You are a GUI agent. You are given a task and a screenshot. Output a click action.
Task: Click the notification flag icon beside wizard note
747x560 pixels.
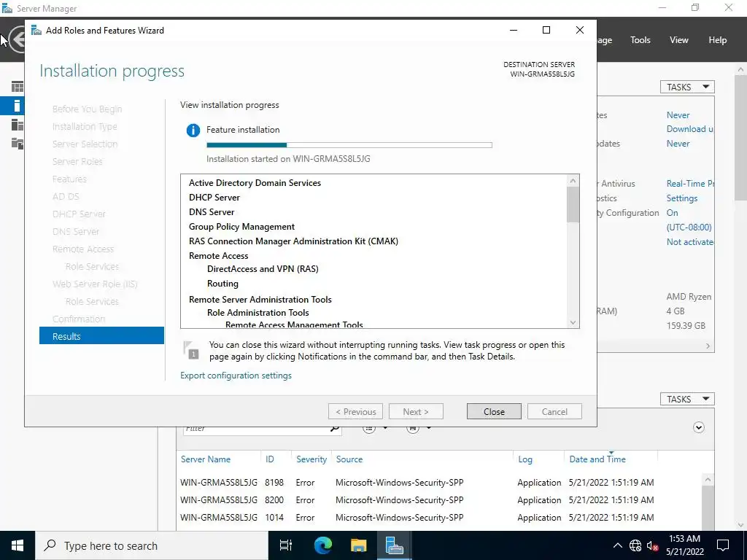[191, 350]
